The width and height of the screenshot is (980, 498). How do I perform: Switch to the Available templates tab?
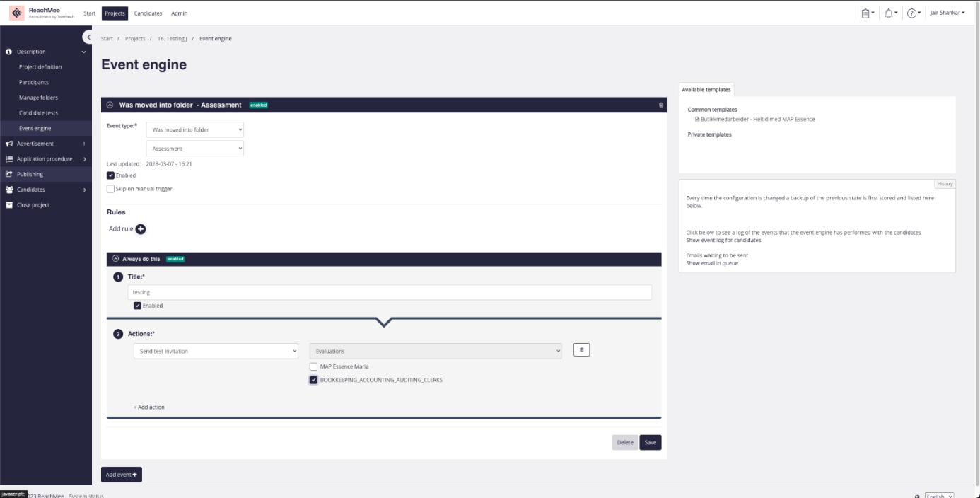pyautogui.click(x=706, y=89)
